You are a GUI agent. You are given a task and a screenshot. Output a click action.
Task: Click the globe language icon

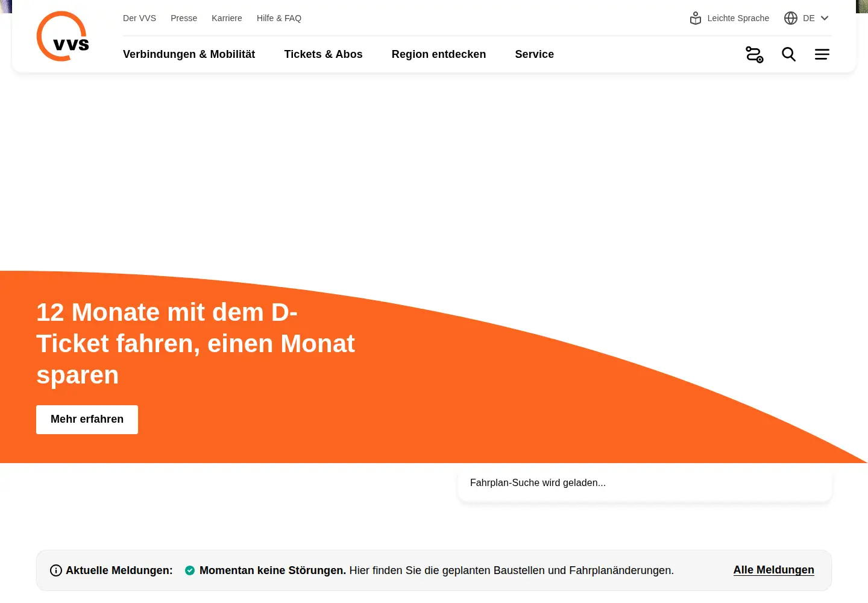click(x=791, y=18)
